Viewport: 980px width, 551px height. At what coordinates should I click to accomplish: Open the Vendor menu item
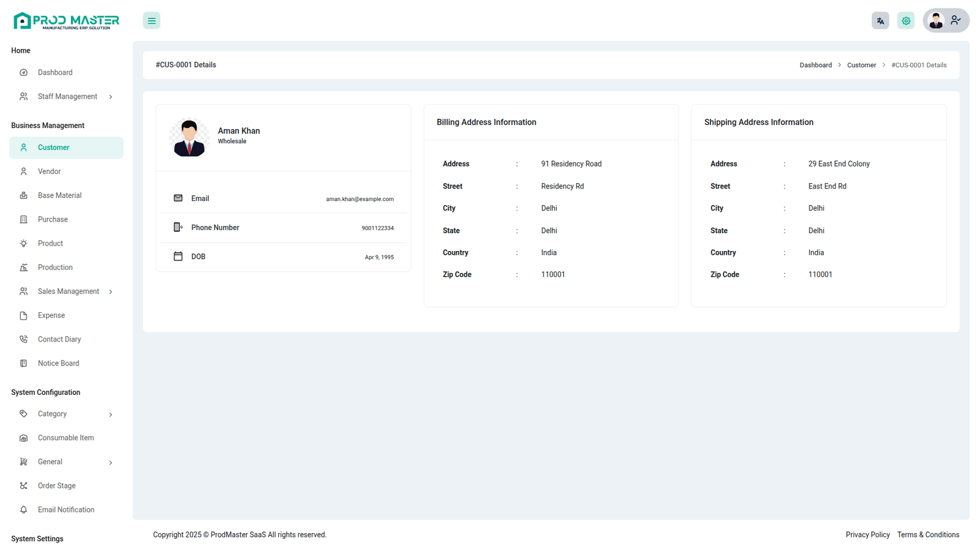click(49, 171)
